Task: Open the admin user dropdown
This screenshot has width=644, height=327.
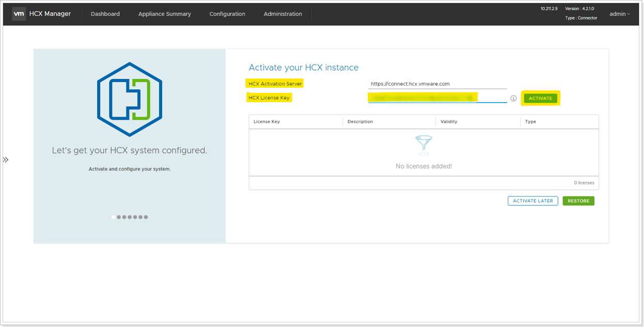Action: coord(619,14)
